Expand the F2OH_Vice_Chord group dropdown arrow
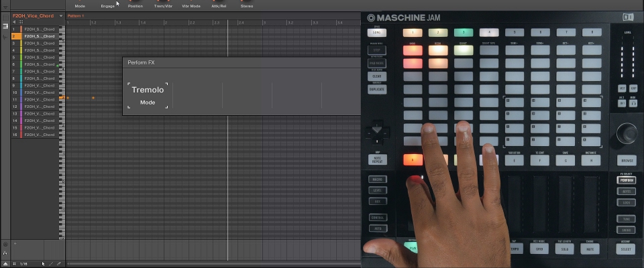Screen dimensions: 644x268 coord(61,16)
